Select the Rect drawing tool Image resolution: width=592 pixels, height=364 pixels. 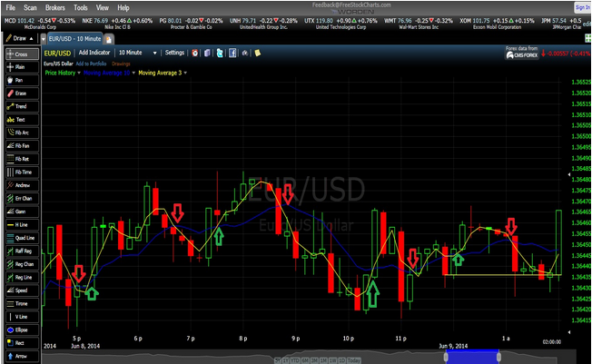tap(23, 343)
